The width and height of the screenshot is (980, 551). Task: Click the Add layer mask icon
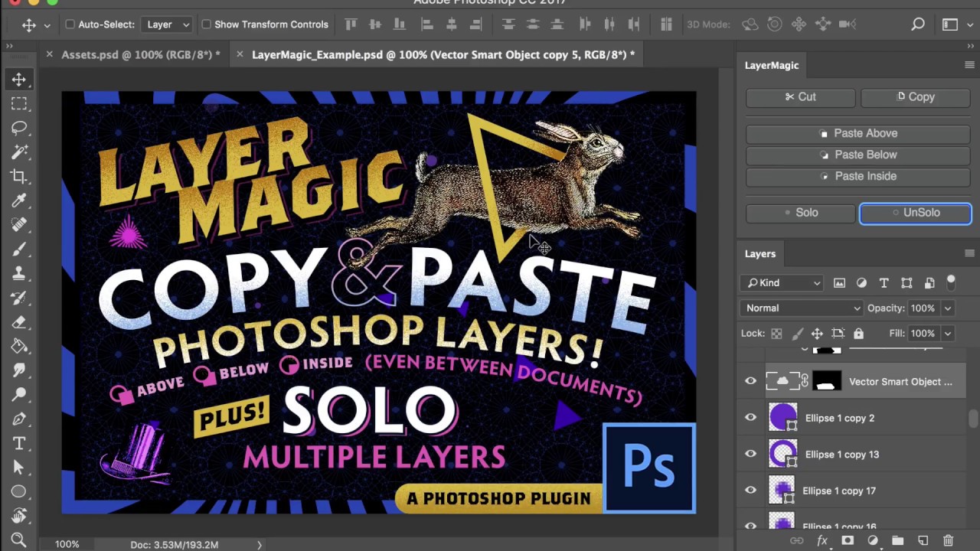pos(848,541)
